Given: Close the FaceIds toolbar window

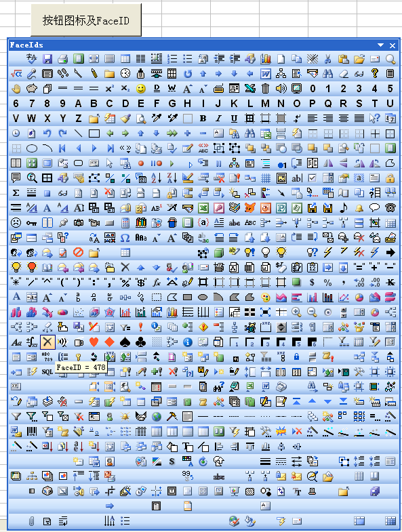Looking at the screenshot, I should 393,45.
